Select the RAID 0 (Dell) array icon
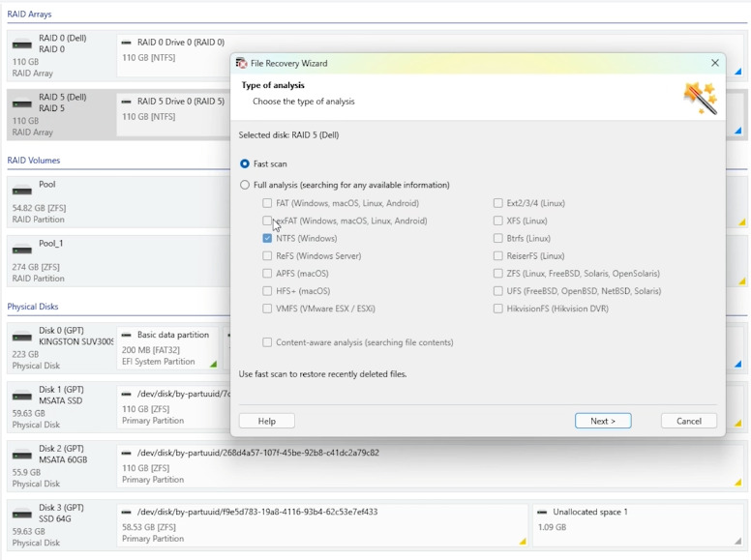 click(22, 44)
